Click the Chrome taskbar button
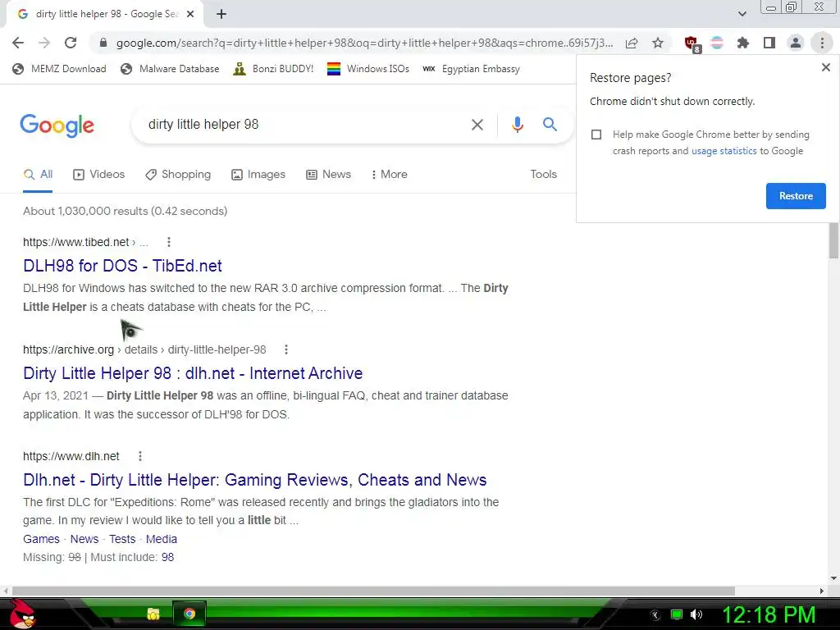The width and height of the screenshot is (840, 630). pos(189,614)
